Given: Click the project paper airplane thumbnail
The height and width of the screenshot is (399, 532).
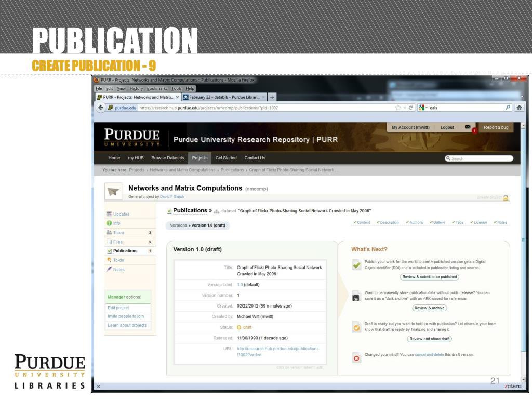Looking at the screenshot, I should (x=113, y=191).
